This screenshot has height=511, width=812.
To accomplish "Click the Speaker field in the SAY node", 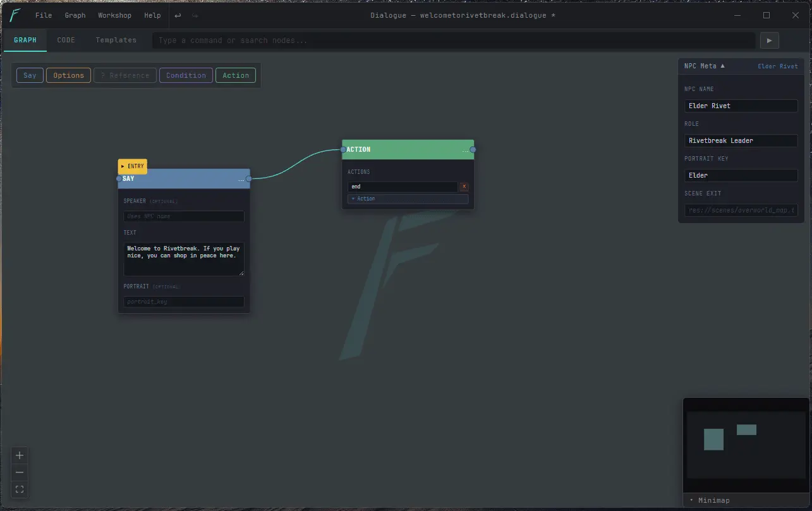I will click(184, 216).
